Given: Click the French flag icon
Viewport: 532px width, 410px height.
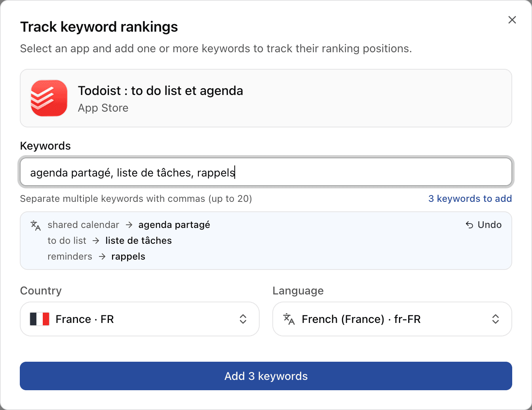Looking at the screenshot, I should (x=40, y=319).
